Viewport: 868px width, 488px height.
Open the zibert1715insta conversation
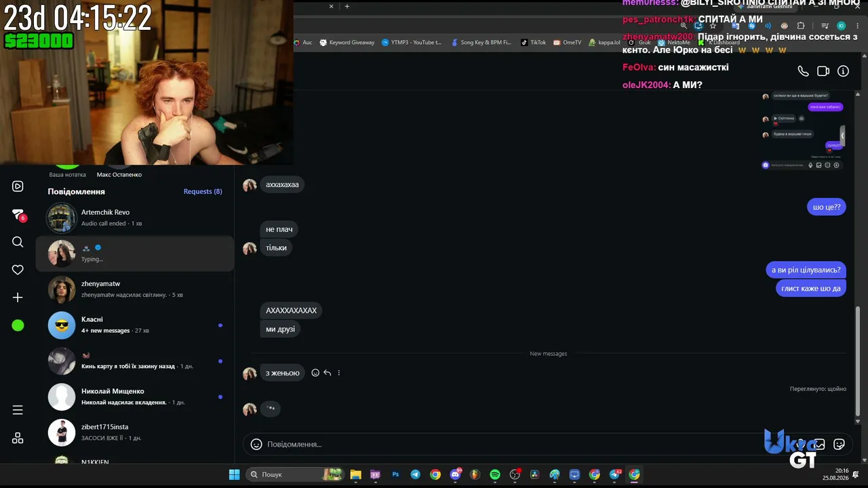(135, 432)
